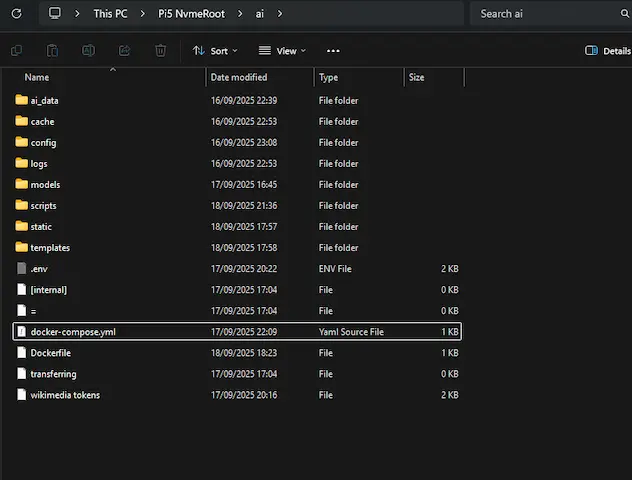
Task: Select the models folder name
Action: point(45,185)
